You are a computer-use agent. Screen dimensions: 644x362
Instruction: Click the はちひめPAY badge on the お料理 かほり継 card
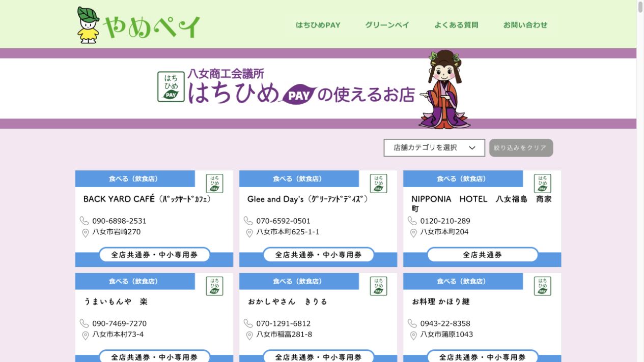coord(542,286)
